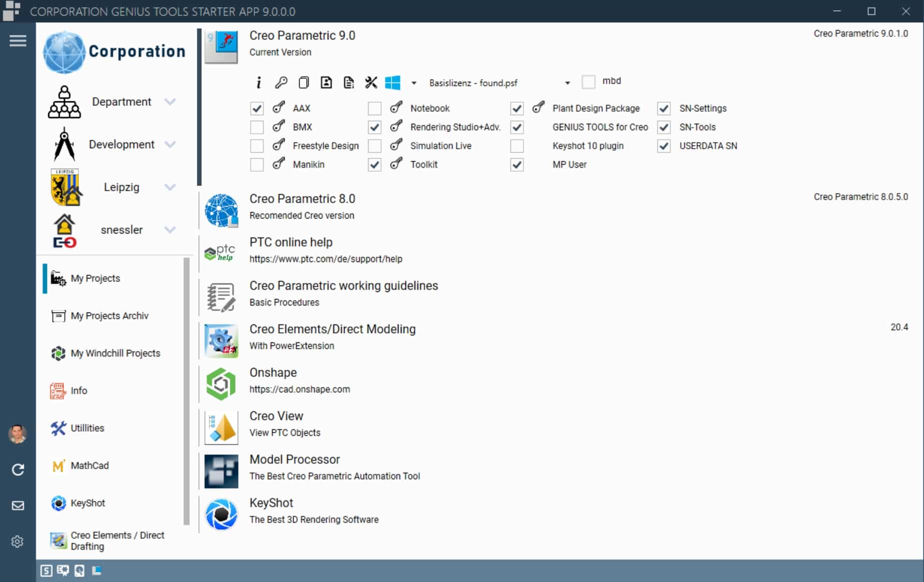Viewport: 924px width, 582px height.
Task: Open Onshape via its green hexagon icon
Action: tap(221, 384)
